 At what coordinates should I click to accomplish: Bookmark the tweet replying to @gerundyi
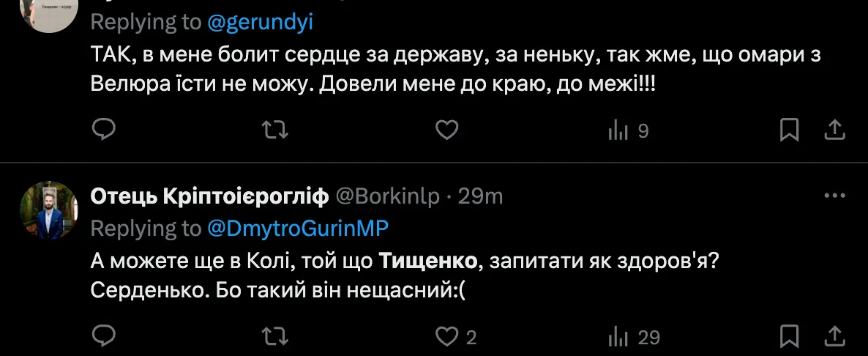point(788,130)
